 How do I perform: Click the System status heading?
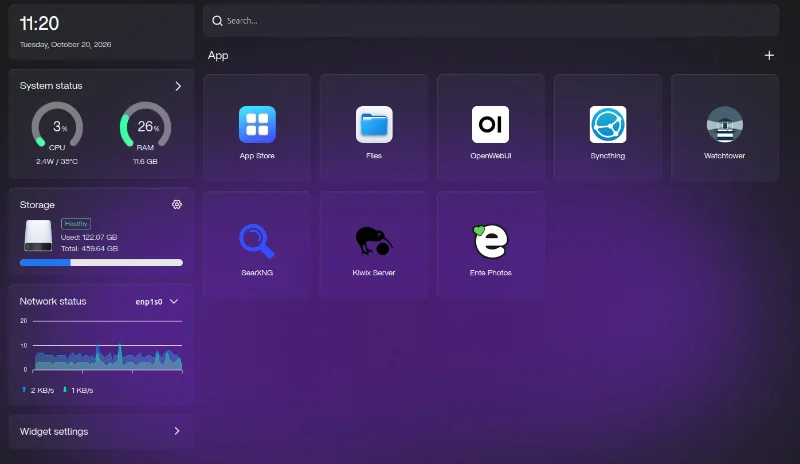51,86
